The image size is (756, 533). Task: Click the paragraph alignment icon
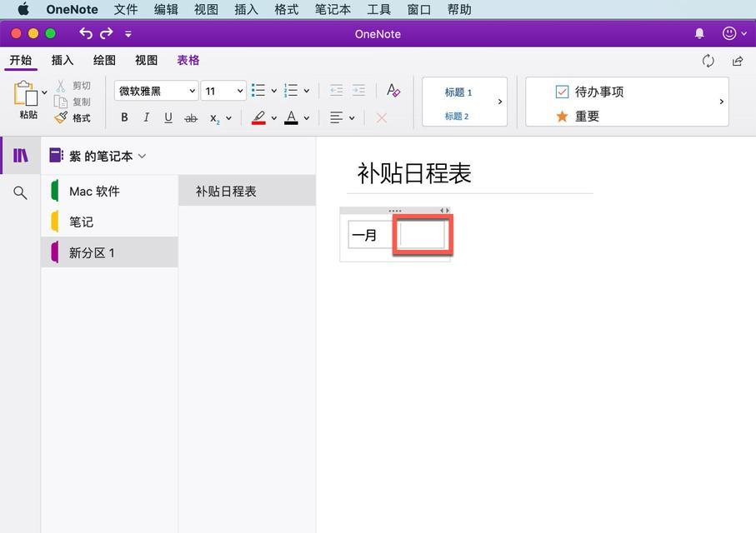tap(337, 117)
